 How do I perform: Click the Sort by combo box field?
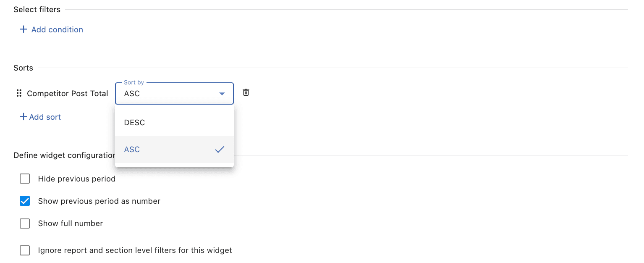(x=174, y=93)
